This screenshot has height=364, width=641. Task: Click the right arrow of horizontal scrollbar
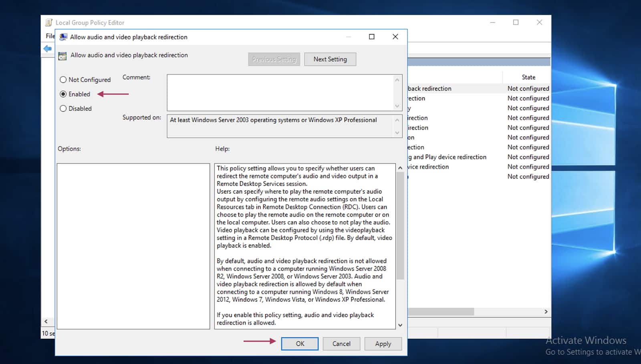pyautogui.click(x=546, y=312)
